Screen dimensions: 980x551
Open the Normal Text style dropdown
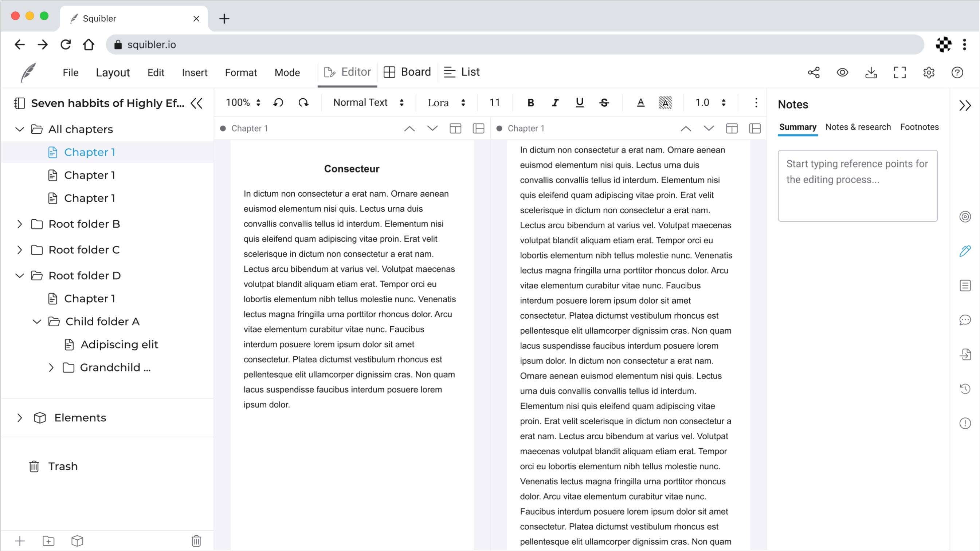(368, 102)
